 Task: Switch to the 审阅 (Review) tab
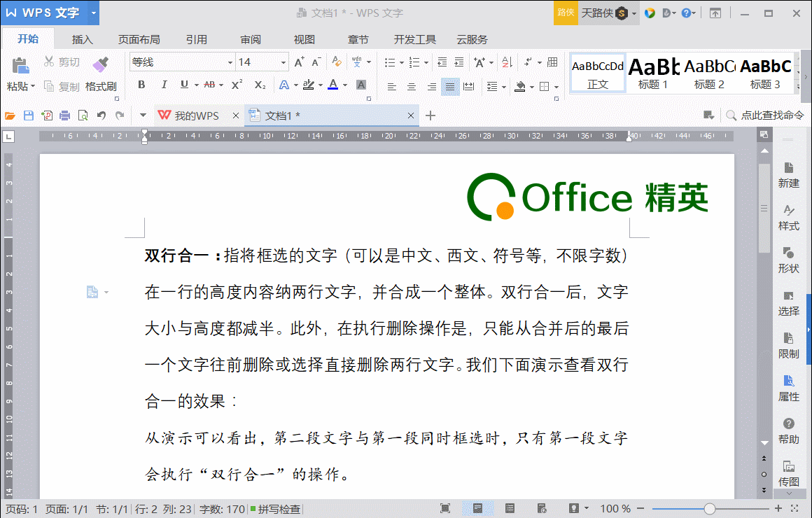pos(251,39)
